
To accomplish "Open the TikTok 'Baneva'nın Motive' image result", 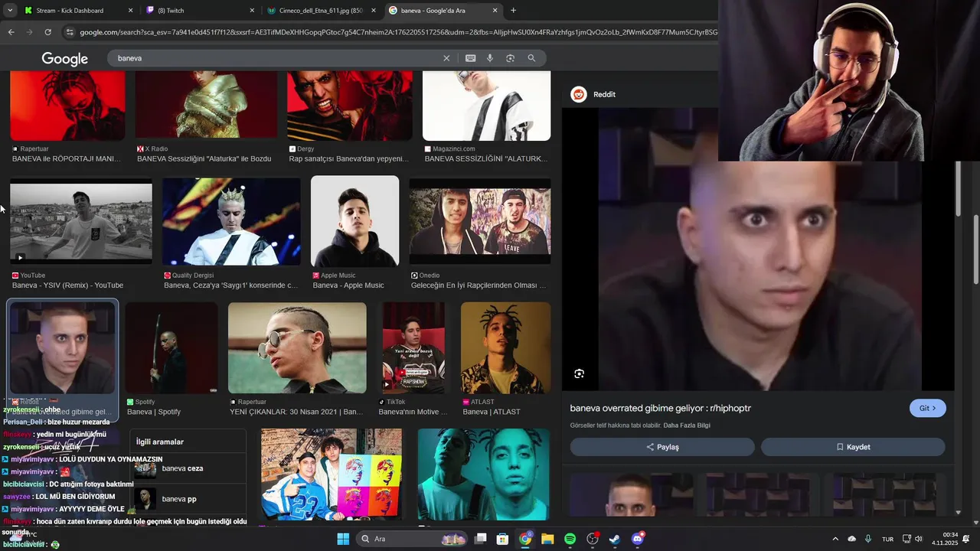I will [x=413, y=347].
